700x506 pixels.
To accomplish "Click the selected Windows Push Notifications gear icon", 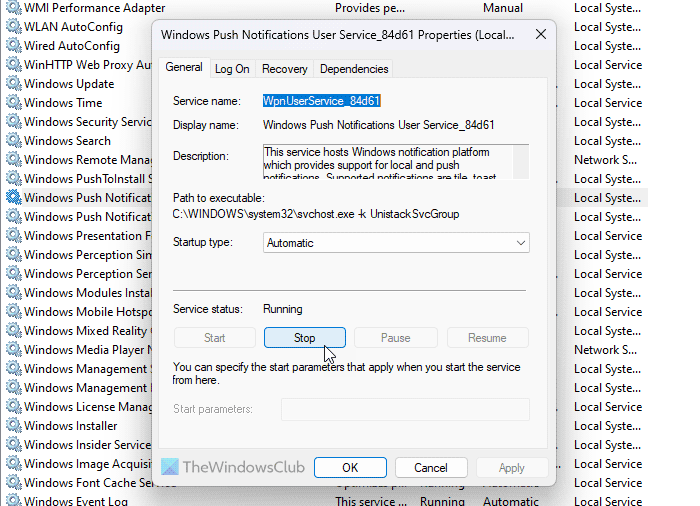I will point(14,197).
